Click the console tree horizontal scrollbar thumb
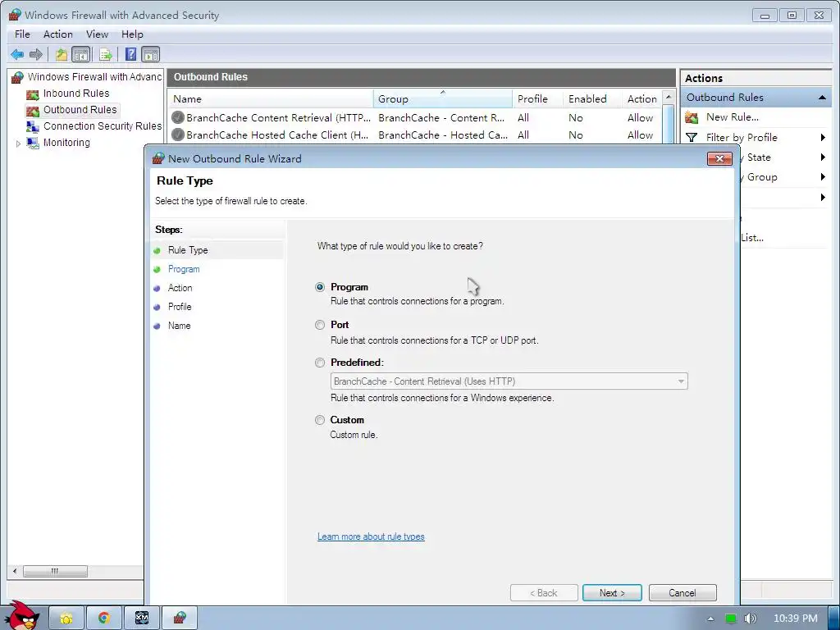 tap(55, 572)
